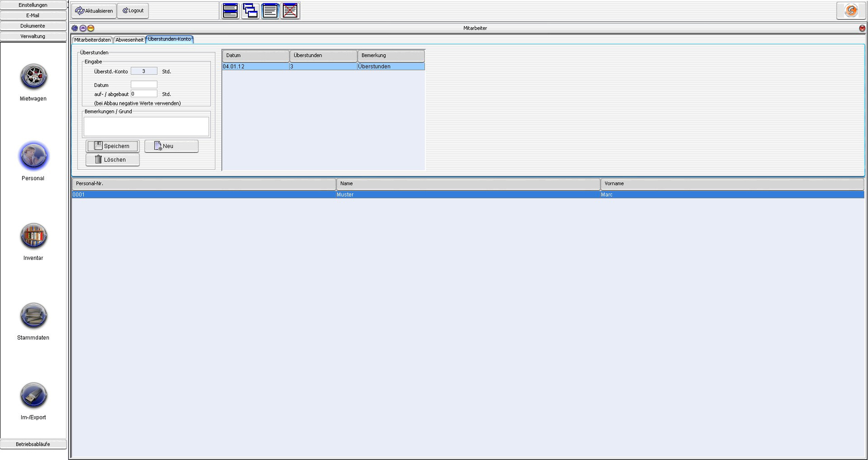868x460 pixels.
Task: Click the blue gear icon in the Mitarbeiter title bar
Action: point(75,28)
